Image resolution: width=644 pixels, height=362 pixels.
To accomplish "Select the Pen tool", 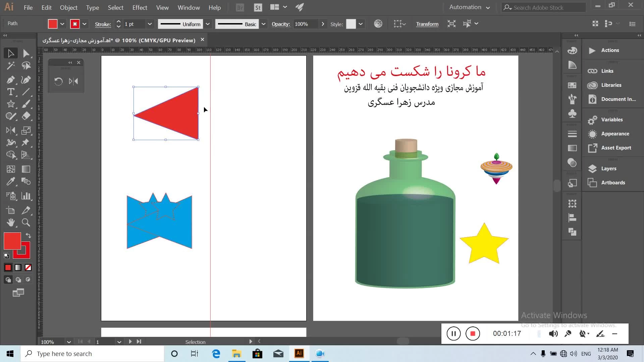I will tap(10, 80).
